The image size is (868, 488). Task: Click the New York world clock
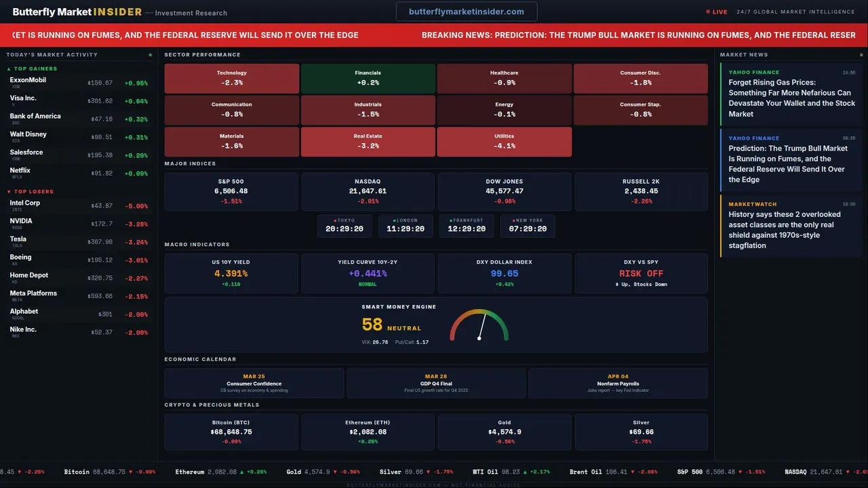click(x=528, y=226)
